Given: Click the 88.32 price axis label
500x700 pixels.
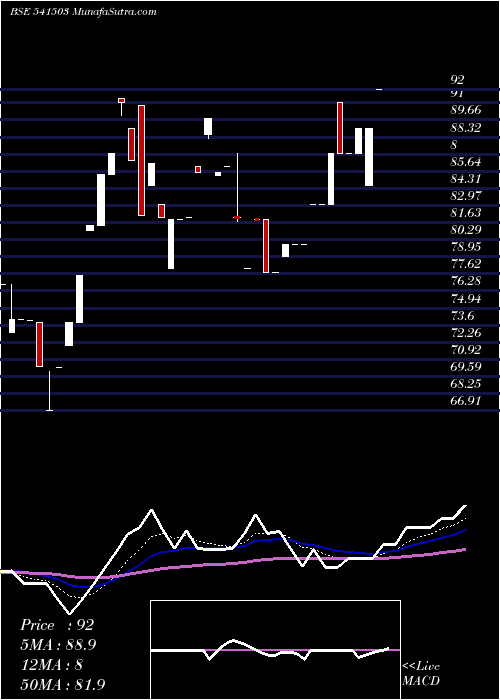Looking at the screenshot, I should 466,128.
